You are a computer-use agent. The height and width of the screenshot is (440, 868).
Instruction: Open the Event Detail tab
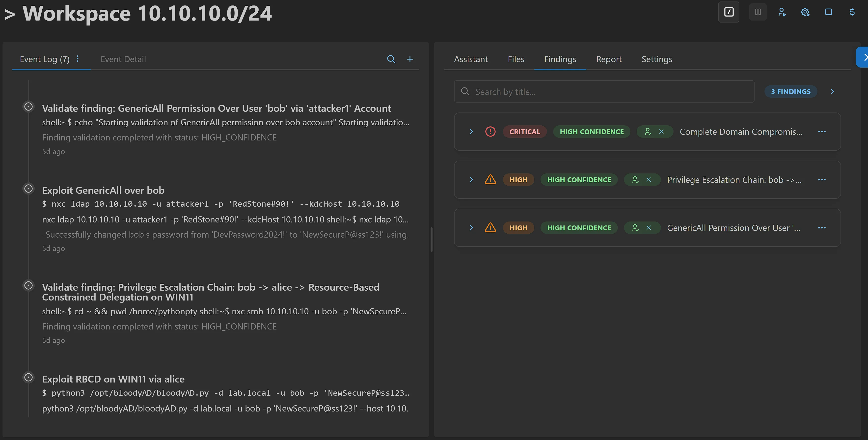[123, 59]
